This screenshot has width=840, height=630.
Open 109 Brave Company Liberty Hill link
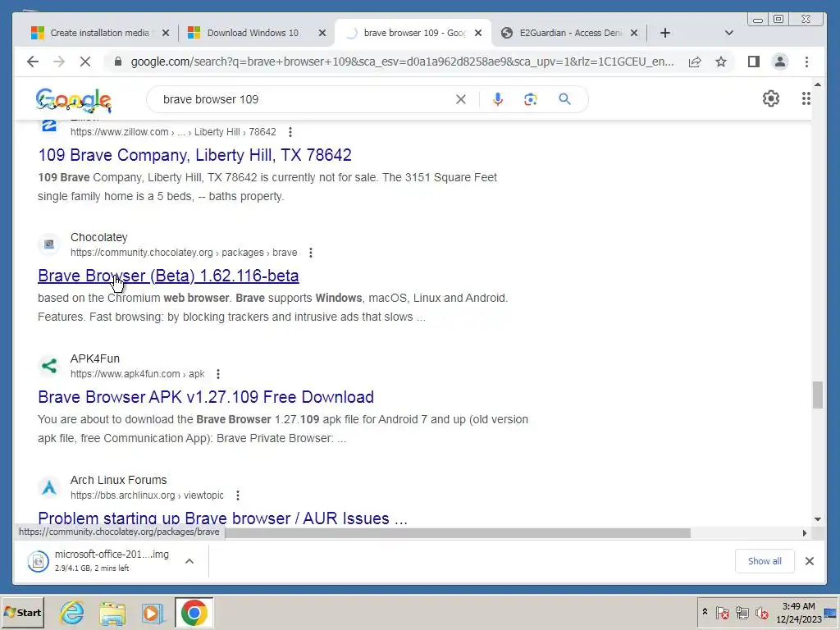pos(195,155)
